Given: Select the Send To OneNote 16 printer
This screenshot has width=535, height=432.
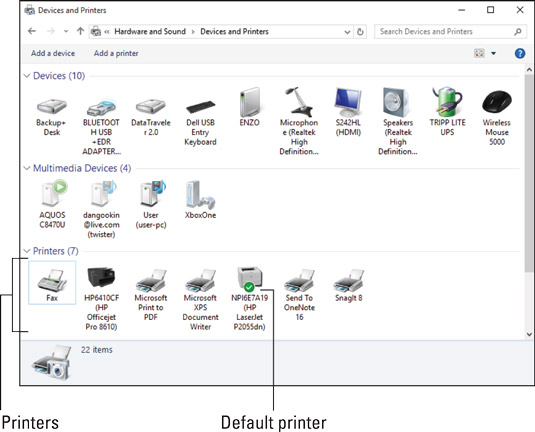Looking at the screenshot, I should coord(299,280).
